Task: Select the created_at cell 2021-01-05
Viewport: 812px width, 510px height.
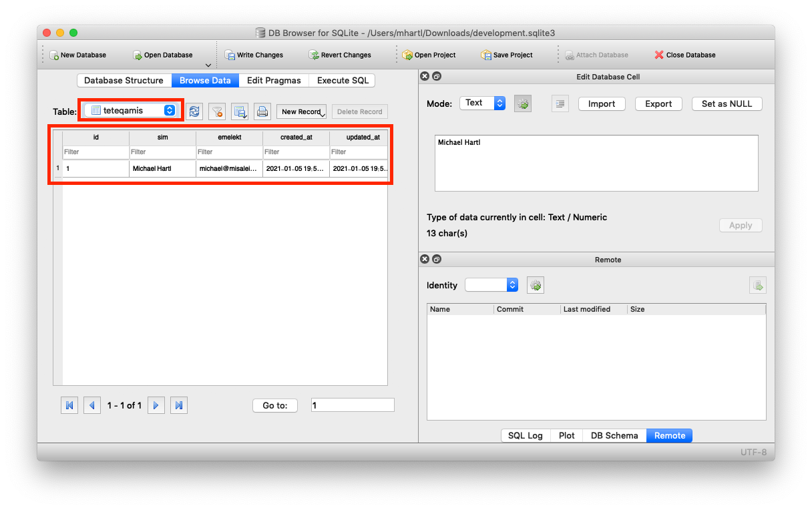Action: [x=296, y=169]
